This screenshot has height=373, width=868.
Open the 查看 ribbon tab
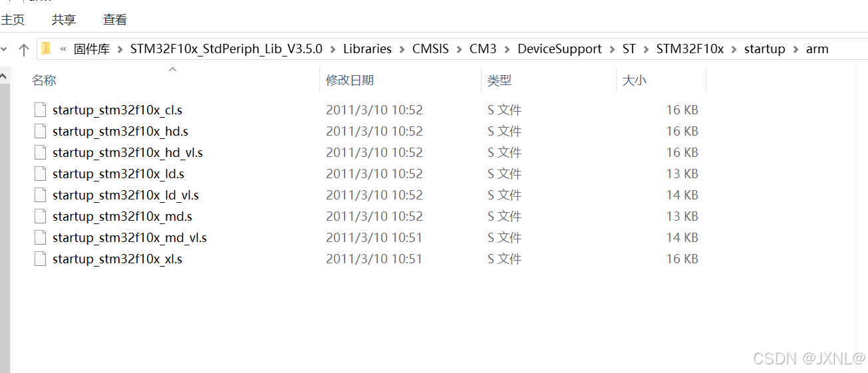pos(115,20)
